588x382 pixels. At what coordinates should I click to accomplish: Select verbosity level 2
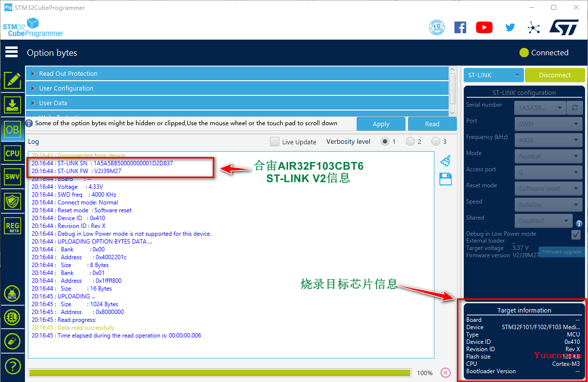[410, 142]
